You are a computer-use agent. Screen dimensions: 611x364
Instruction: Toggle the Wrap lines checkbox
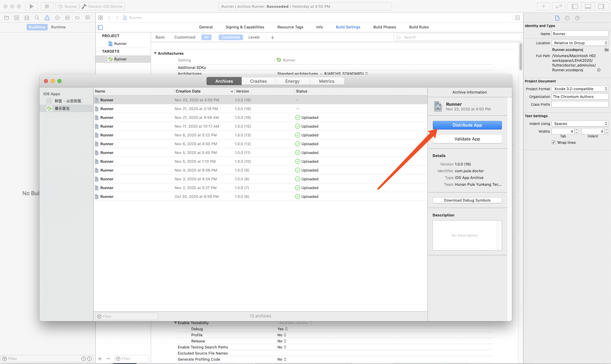click(x=554, y=142)
